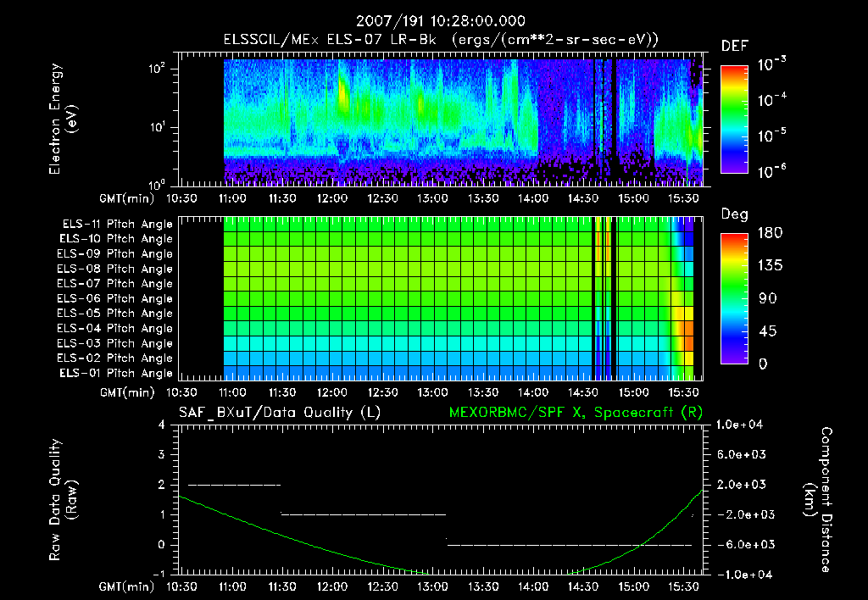Select the ELS-02 Pitch Angle row label
This screenshot has width=868, height=600.
[x=115, y=358]
